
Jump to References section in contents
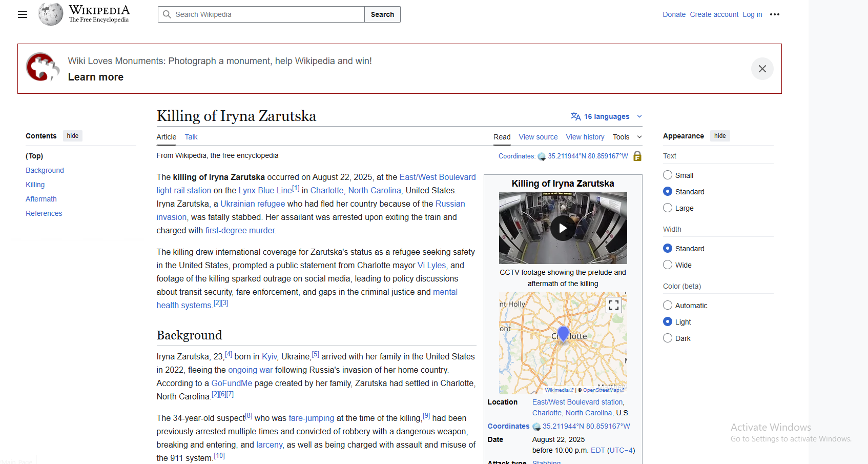[44, 213]
